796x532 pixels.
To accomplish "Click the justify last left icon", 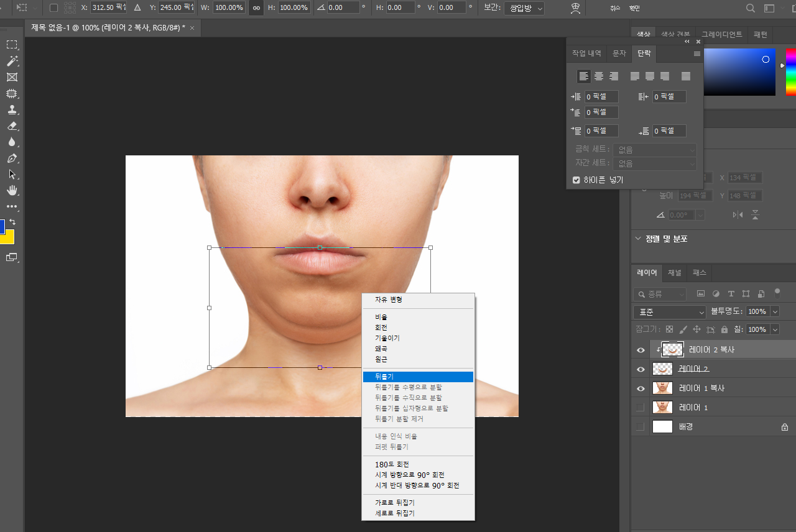I will (x=635, y=76).
